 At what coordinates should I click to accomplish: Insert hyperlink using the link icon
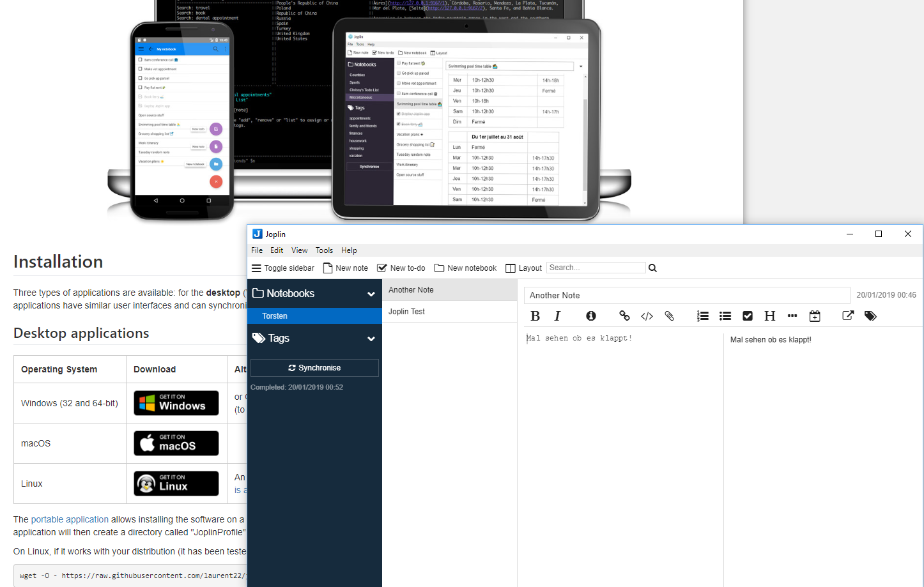pyautogui.click(x=624, y=316)
